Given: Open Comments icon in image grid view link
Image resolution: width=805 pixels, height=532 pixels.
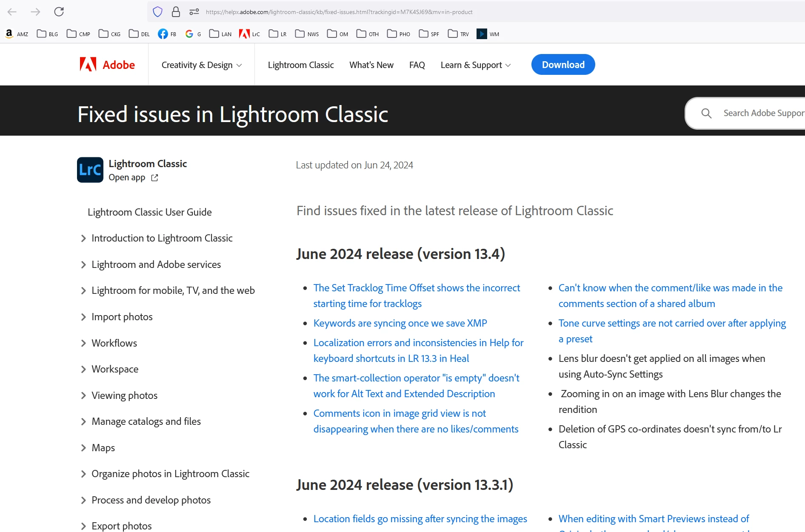Looking at the screenshot, I should point(416,421).
